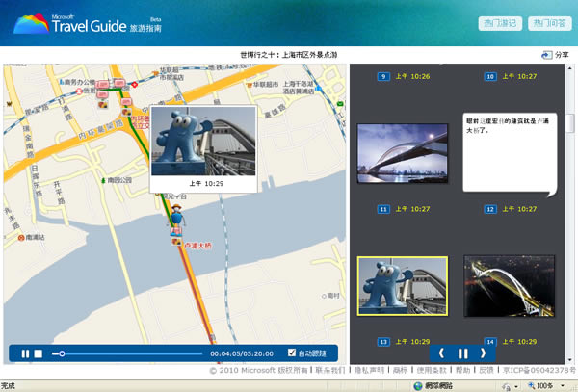Click the 南园公园 park label on map
578x392 pixels.
click(x=119, y=180)
